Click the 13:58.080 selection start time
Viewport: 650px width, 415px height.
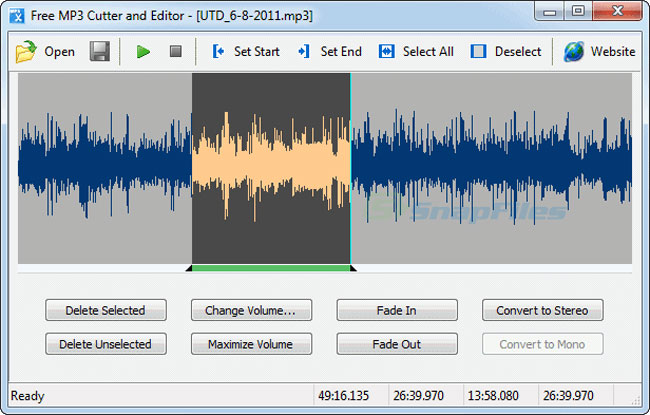point(493,396)
